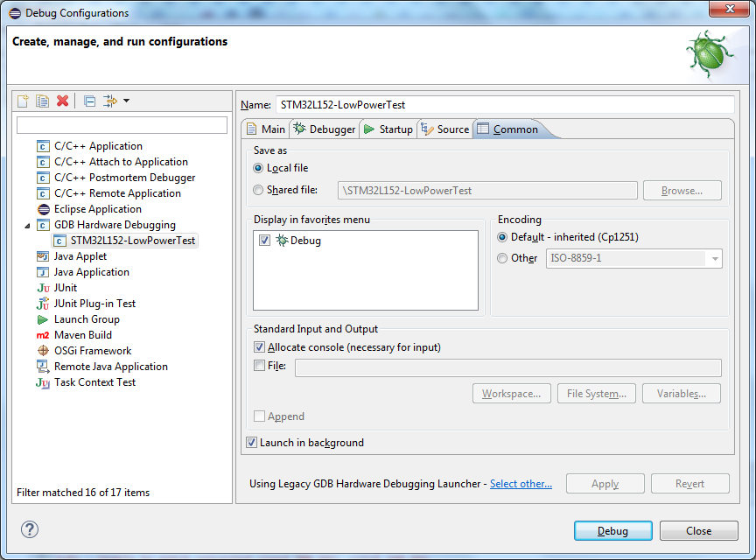
Task: Open the ISO-8859-1 encoding combo box
Action: [715, 258]
